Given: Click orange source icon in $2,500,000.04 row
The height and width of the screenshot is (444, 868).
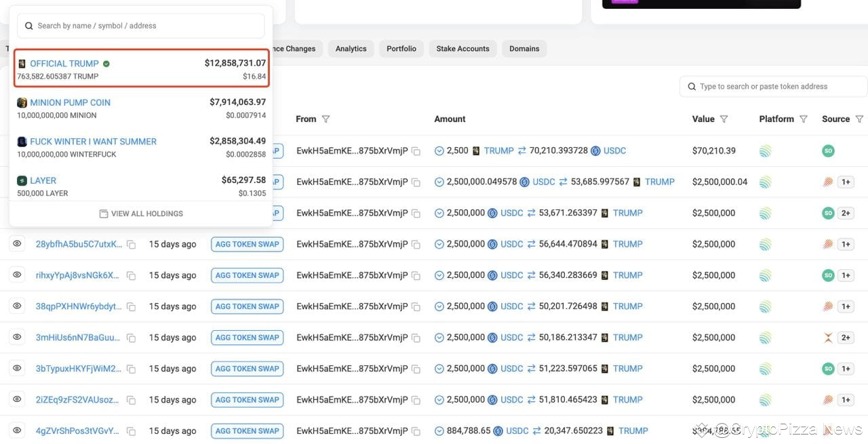Looking at the screenshot, I should 828,182.
